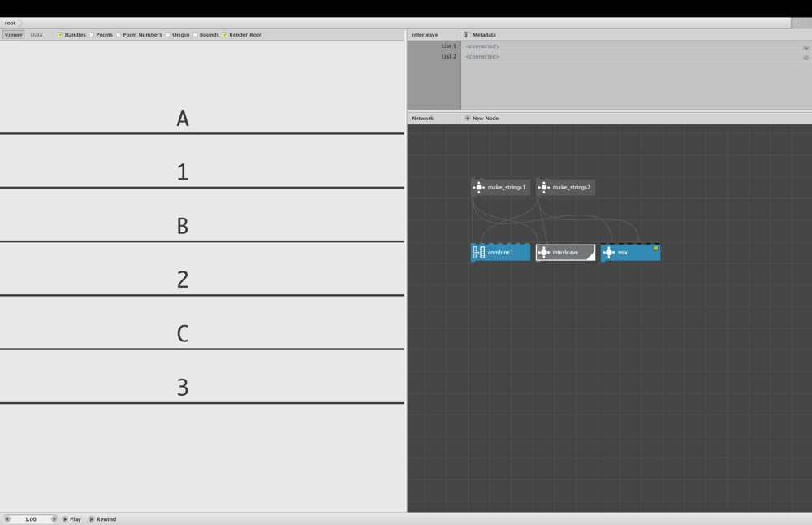The width and height of the screenshot is (812, 525).
Task: Click the number 3 in viewer
Action: click(183, 388)
